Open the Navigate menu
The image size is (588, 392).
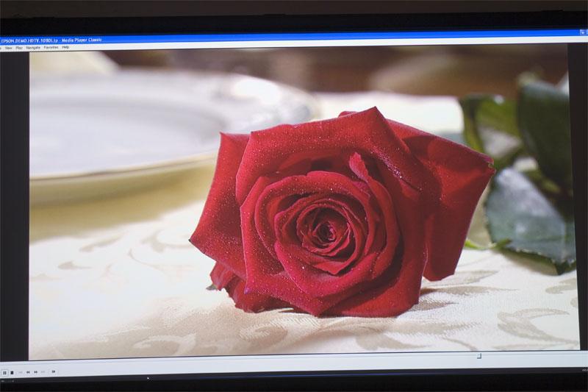tap(33, 48)
